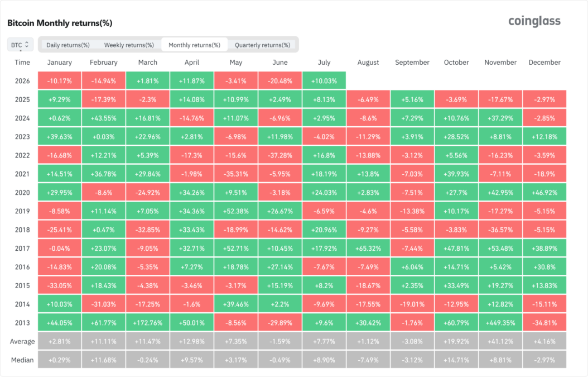Select the 2020 row label
The width and height of the screenshot is (588, 377).
(x=22, y=193)
